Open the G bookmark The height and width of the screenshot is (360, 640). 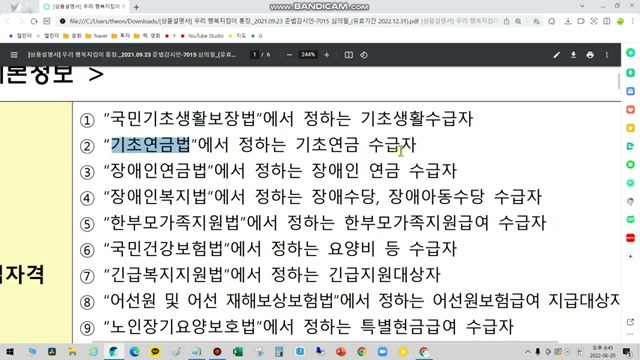click(x=257, y=36)
